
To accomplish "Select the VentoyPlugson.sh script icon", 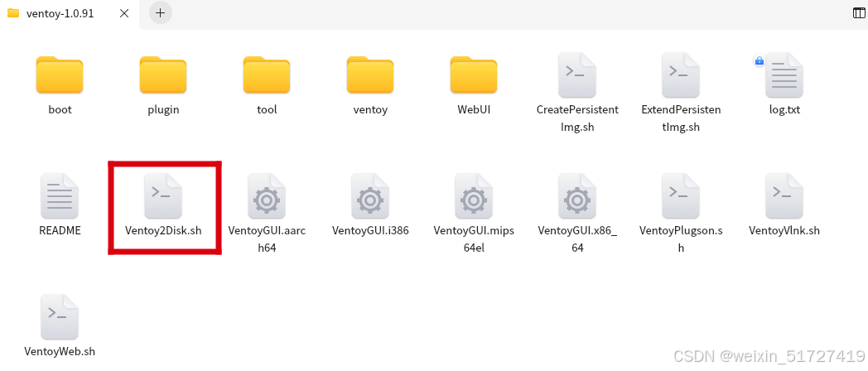I will [x=681, y=195].
